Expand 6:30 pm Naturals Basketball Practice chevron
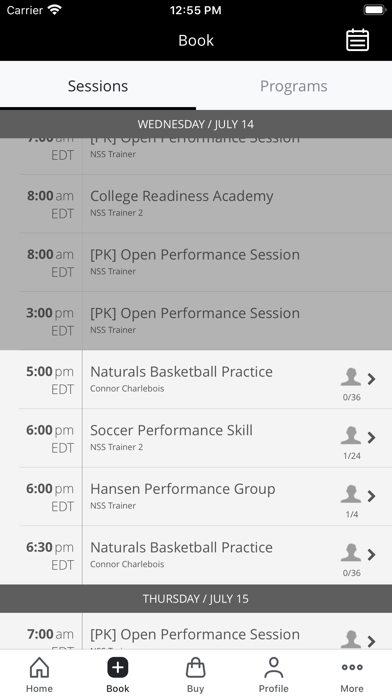 [x=371, y=554]
